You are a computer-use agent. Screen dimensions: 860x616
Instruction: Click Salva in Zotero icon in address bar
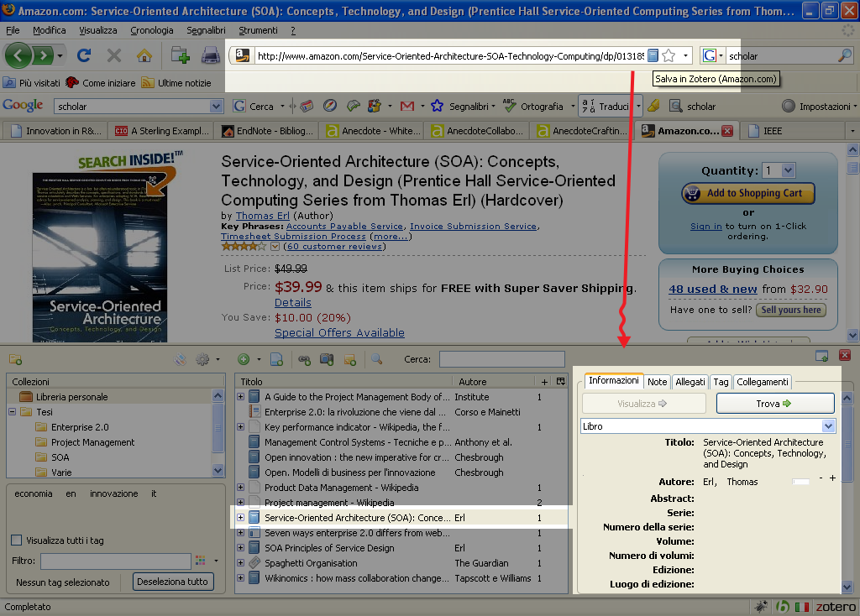653,55
